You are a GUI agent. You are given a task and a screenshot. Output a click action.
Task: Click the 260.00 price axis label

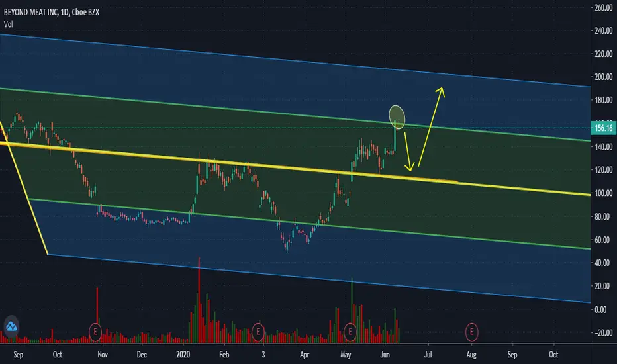point(604,7)
